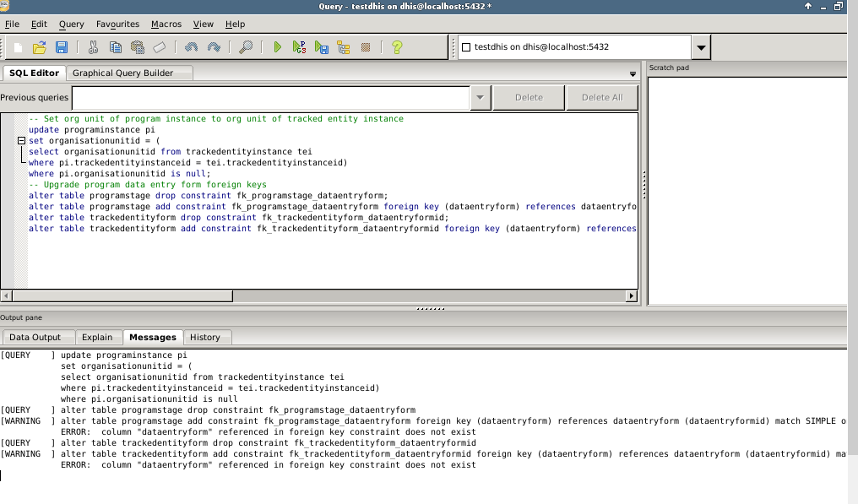Click the Execute to file icon

click(322, 47)
